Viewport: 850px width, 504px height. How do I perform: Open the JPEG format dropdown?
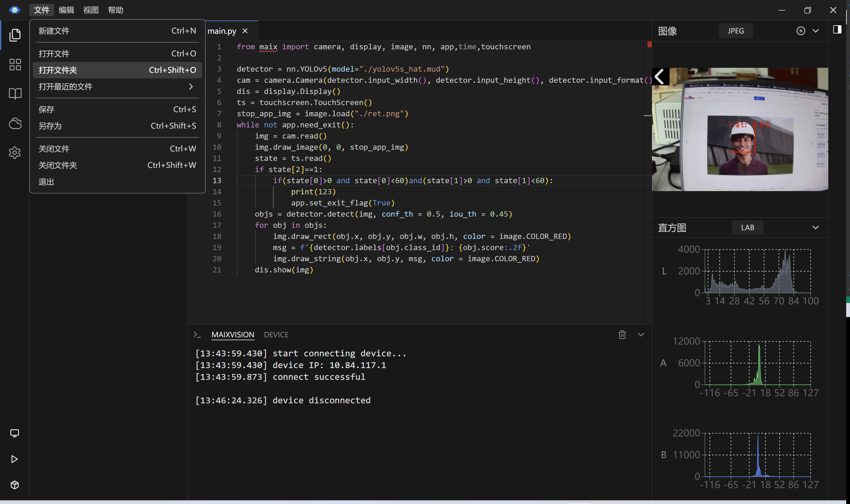(x=736, y=31)
